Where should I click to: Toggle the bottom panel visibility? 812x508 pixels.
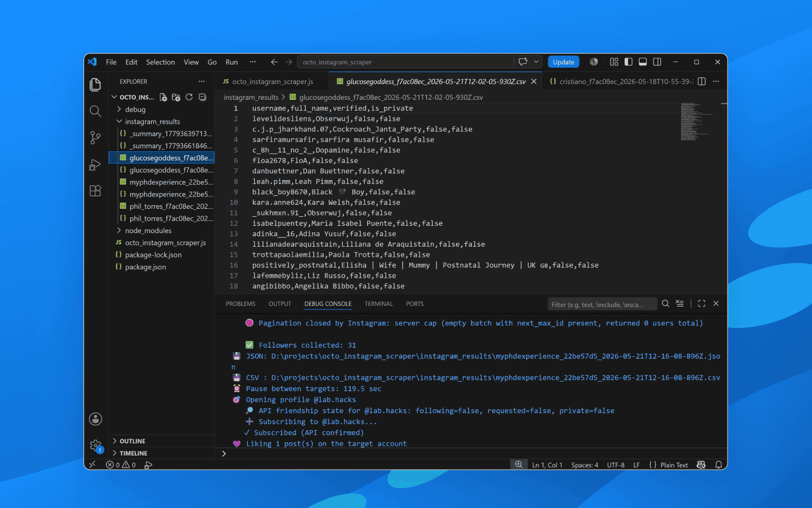point(642,62)
